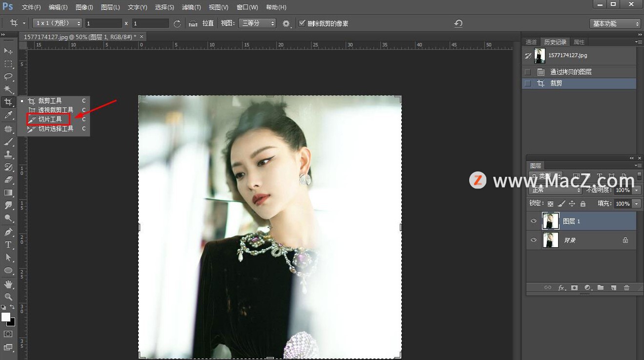Select the Move tool

(8, 51)
